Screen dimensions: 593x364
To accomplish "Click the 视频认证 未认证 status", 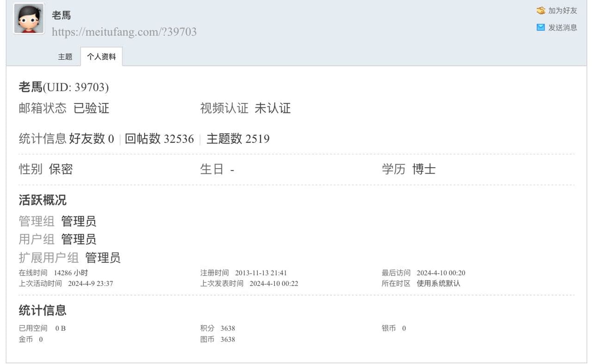I will pyautogui.click(x=246, y=108).
